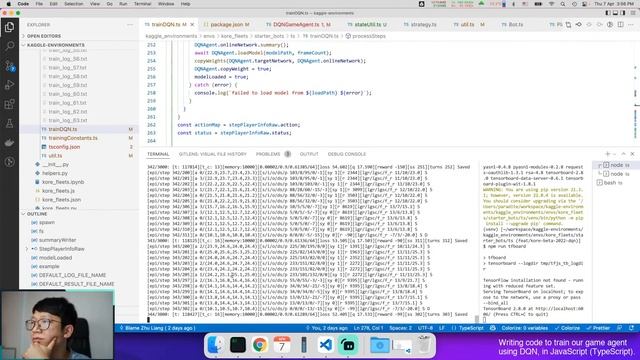Open kore_fleets.ipynb in the Explorer
The height and width of the screenshot is (360, 640).
tap(63, 182)
